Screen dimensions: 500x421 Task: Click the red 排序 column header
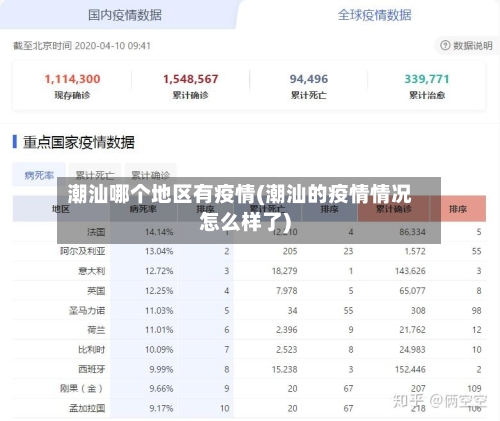tap(458, 209)
